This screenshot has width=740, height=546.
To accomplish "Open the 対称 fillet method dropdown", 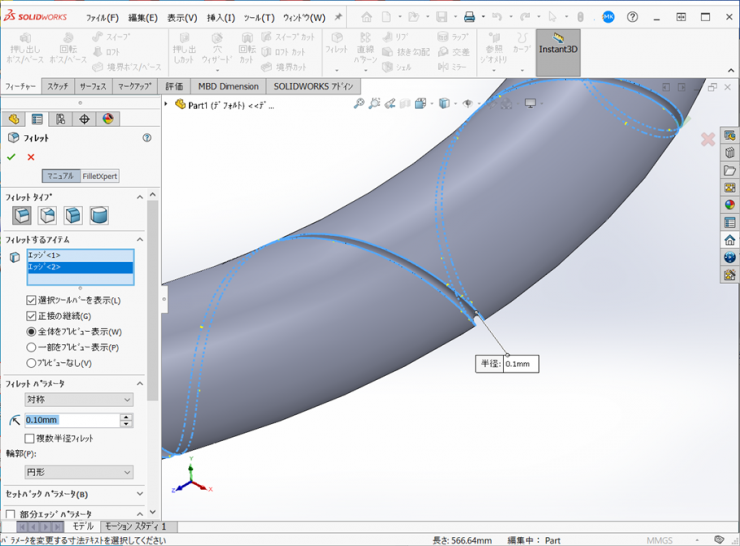I will (79, 400).
